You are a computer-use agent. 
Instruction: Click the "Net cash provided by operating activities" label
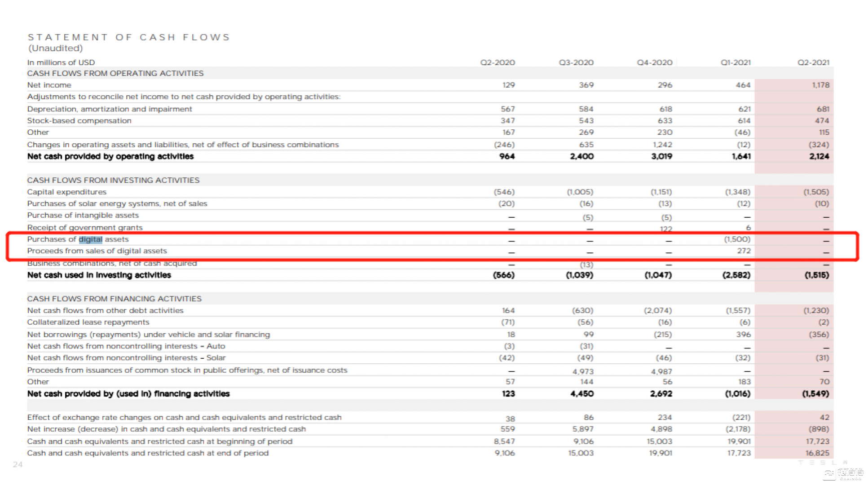[110, 156]
